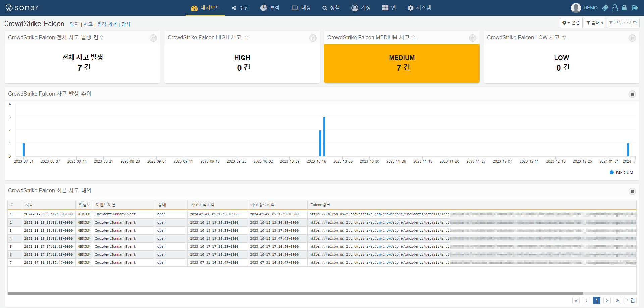Click the ticket icon in header
Viewport: 644px width, 308px height.
coord(605,8)
